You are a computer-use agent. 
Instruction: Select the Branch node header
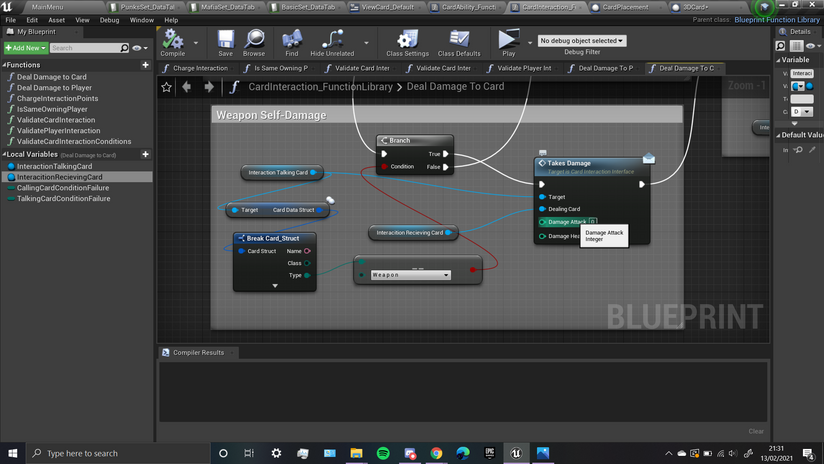[415, 141]
